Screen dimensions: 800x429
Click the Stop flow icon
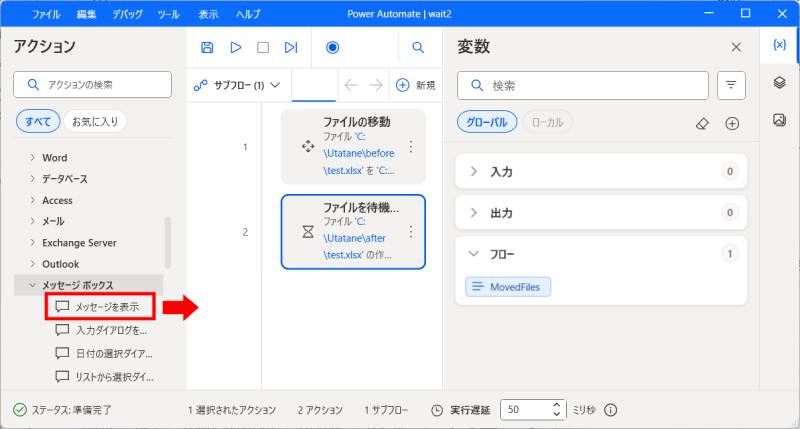263,47
